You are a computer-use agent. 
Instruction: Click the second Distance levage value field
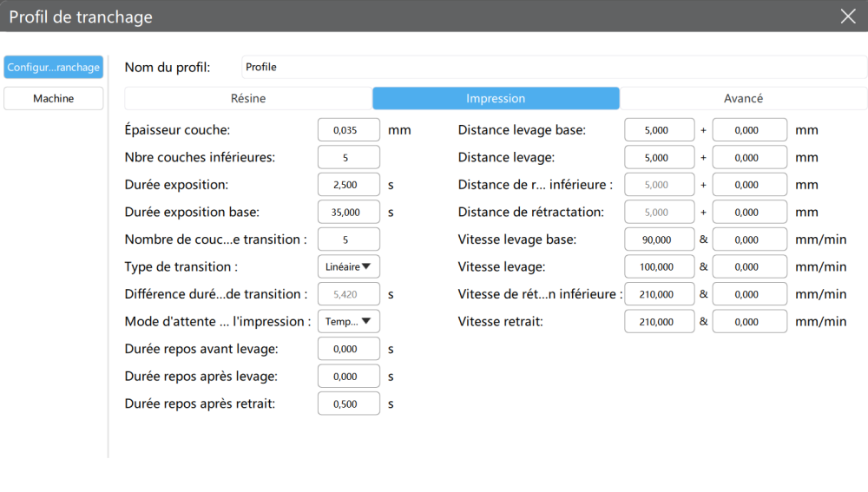click(749, 157)
